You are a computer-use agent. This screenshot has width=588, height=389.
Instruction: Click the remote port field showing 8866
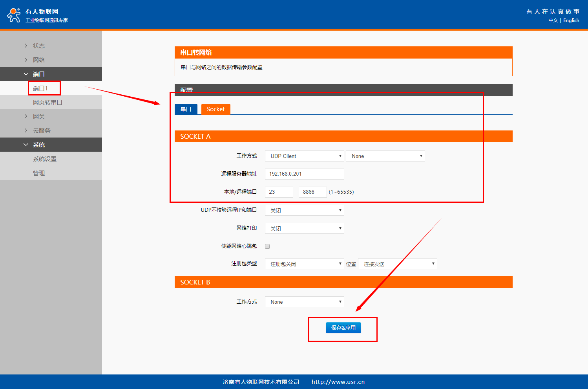coord(312,192)
